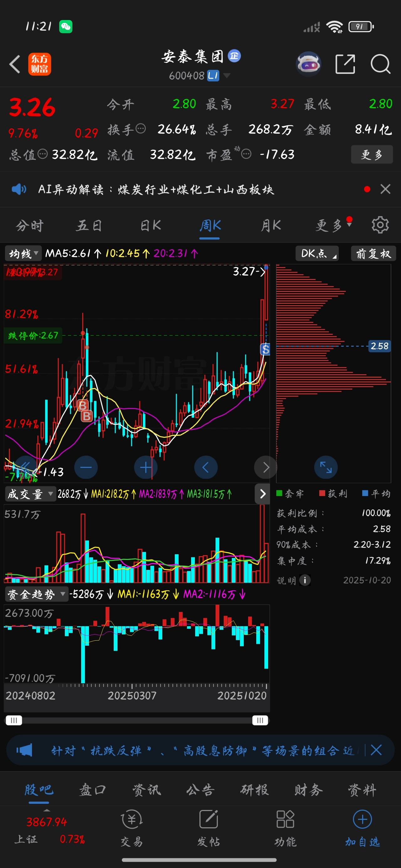Expand the 上证 index bar arrow
Screen dimensions: 401x868
(x=47, y=810)
